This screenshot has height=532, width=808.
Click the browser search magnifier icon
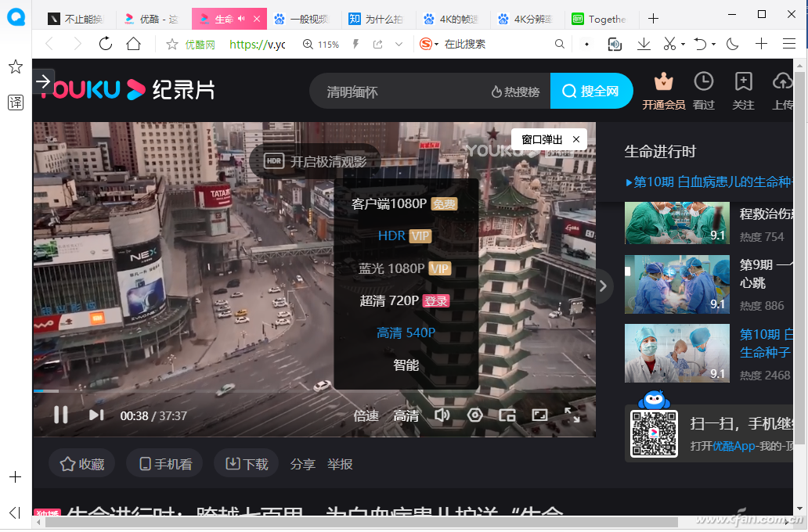(559, 45)
